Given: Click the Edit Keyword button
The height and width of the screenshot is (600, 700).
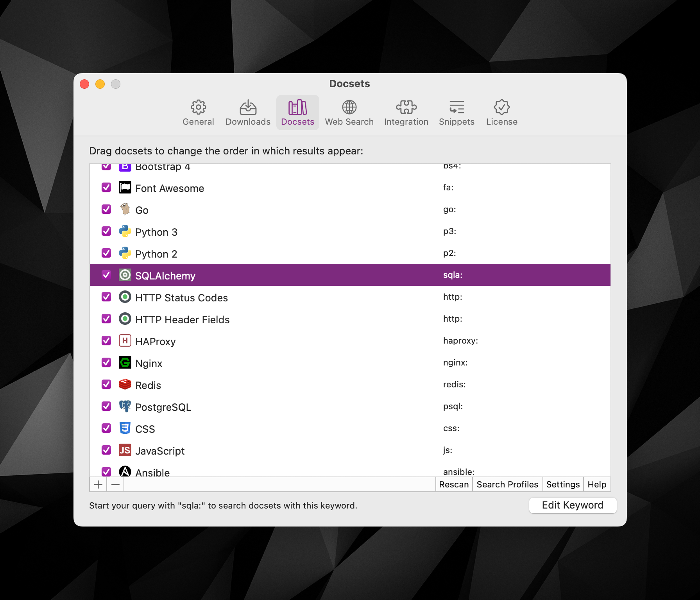Looking at the screenshot, I should 573,505.
